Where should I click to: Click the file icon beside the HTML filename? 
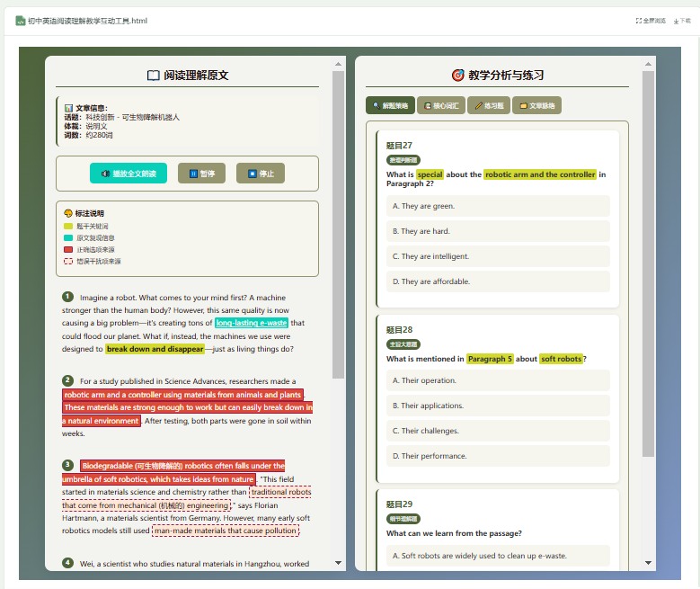coord(20,20)
